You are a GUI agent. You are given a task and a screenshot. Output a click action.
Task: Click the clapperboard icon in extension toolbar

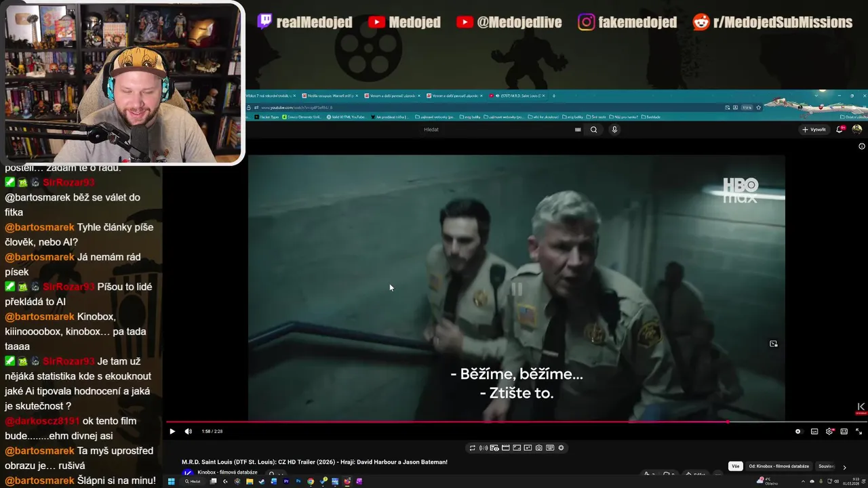point(506,448)
